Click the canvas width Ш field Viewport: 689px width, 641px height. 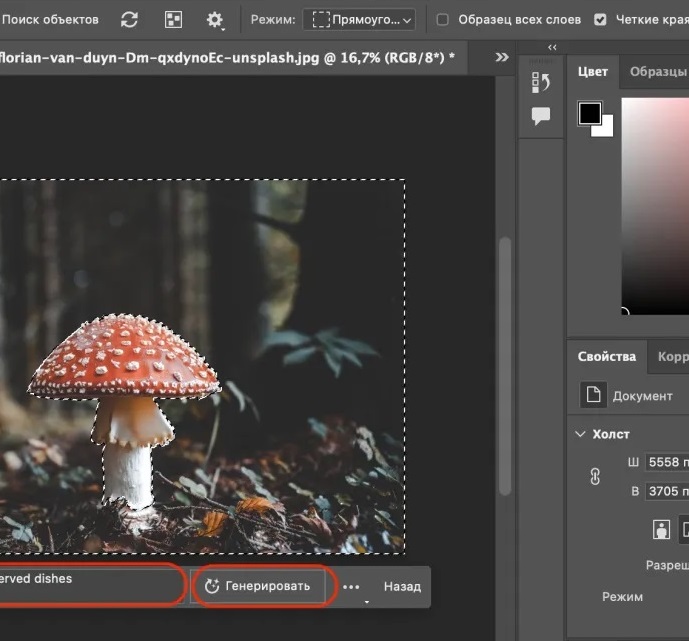coord(667,462)
